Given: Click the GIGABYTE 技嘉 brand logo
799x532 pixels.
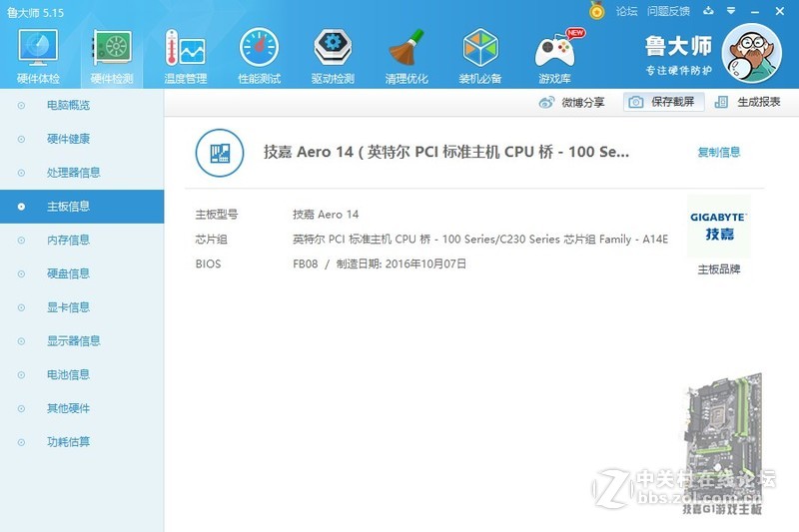Looking at the screenshot, I should tap(718, 226).
